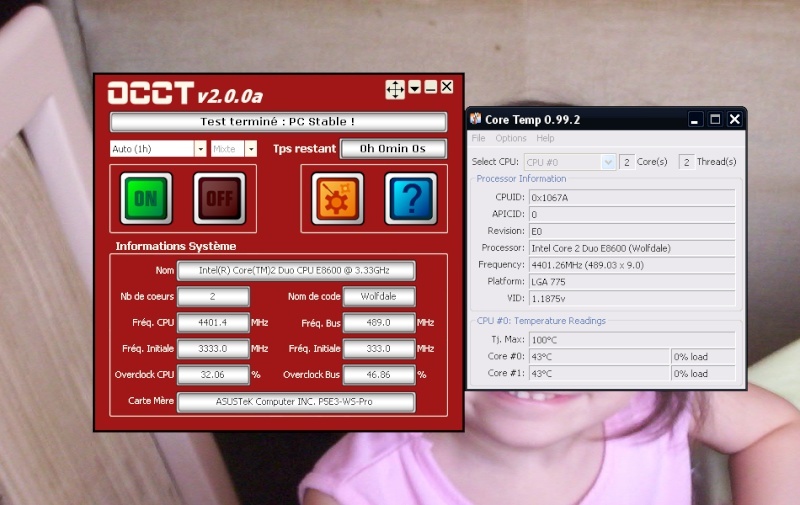This screenshot has width=800, height=505.
Task: Click Core #1 temperature 43°C
Action: (x=599, y=373)
